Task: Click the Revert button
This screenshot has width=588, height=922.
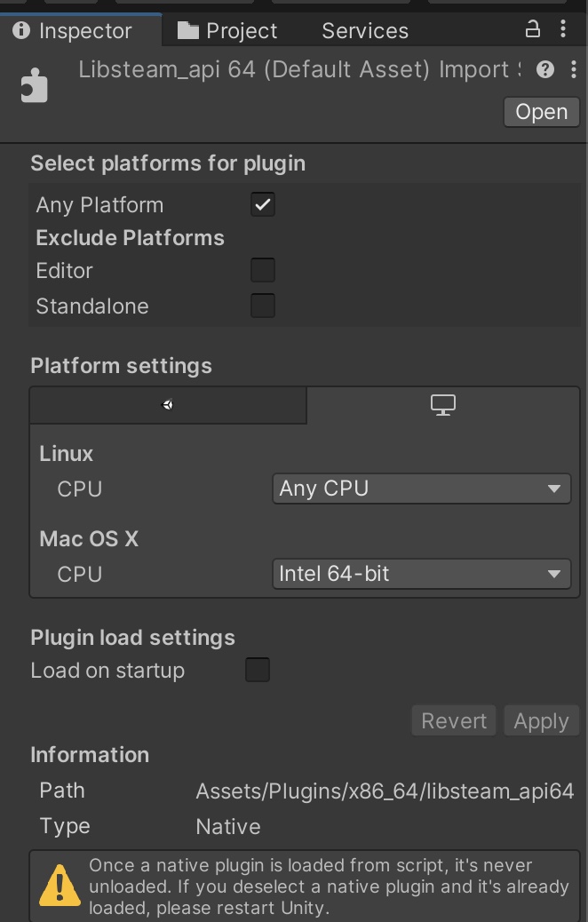Action: (x=454, y=721)
